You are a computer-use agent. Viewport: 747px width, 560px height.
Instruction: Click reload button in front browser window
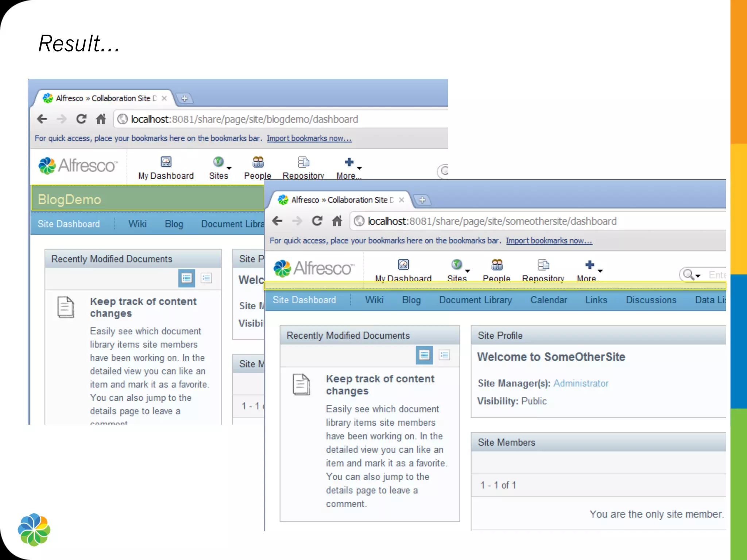coord(317,221)
